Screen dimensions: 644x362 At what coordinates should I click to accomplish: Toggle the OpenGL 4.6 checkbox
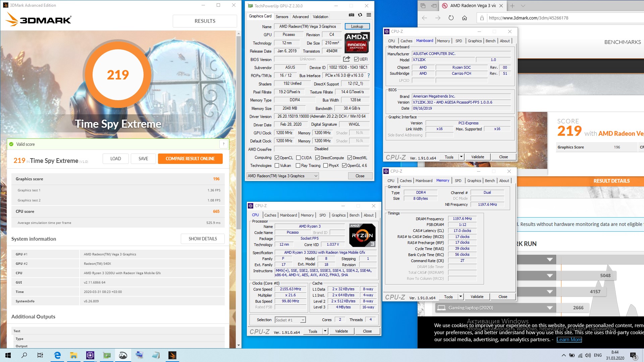344,166
